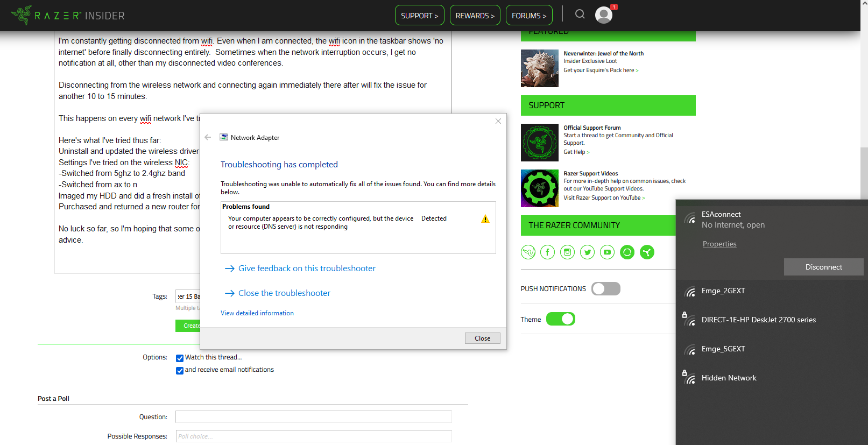Click the Close button in troubleshooter dialog

(482, 338)
